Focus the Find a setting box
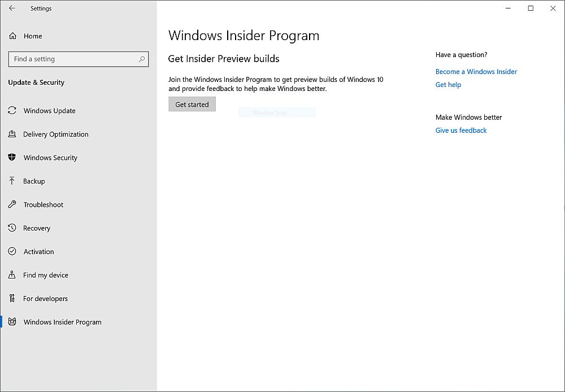 pyautogui.click(x=79, y=59)
